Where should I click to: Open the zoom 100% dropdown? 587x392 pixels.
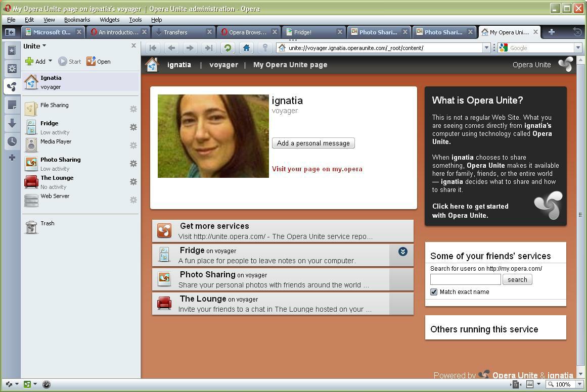[x=579, y=384]
